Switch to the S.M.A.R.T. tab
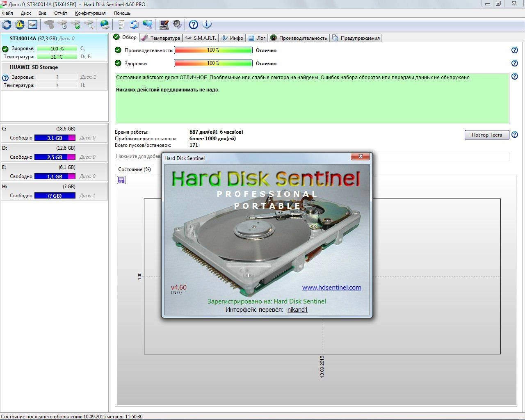 coord(200,38)
